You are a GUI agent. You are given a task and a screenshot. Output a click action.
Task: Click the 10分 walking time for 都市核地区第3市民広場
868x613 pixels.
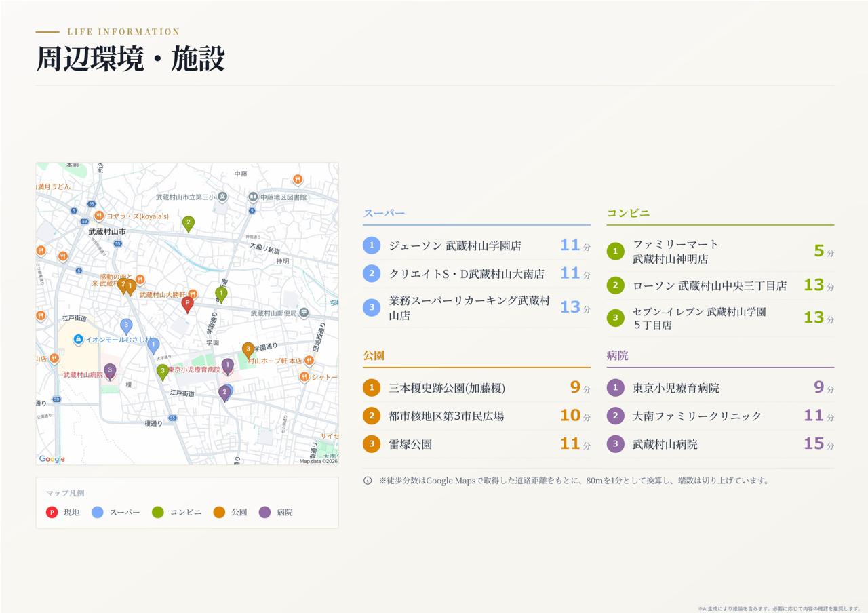pyautogui.click(x=575, y=416)
